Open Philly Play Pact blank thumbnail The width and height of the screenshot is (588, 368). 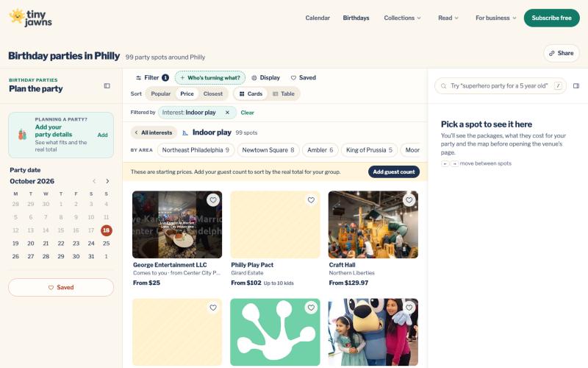click(x=275, y=224)
